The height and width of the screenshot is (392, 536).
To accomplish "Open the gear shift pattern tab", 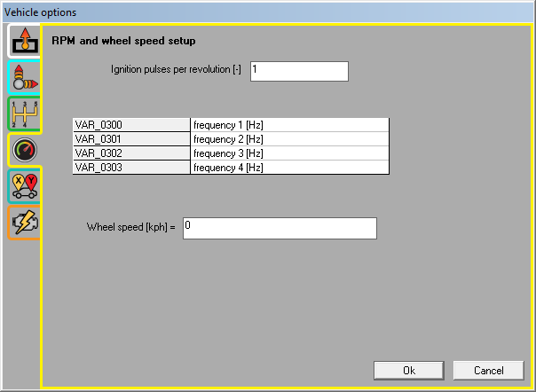I will tap(24, 114).
